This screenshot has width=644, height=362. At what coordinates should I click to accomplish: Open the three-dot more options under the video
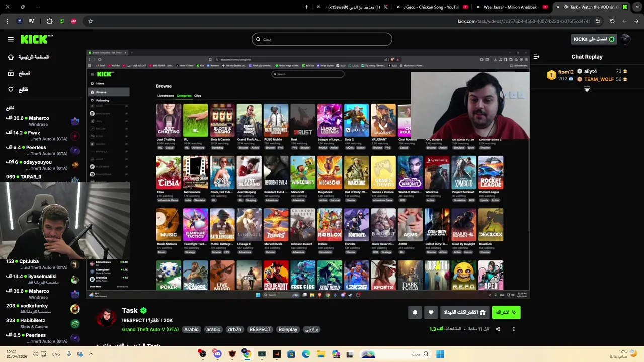coord(514,329)
